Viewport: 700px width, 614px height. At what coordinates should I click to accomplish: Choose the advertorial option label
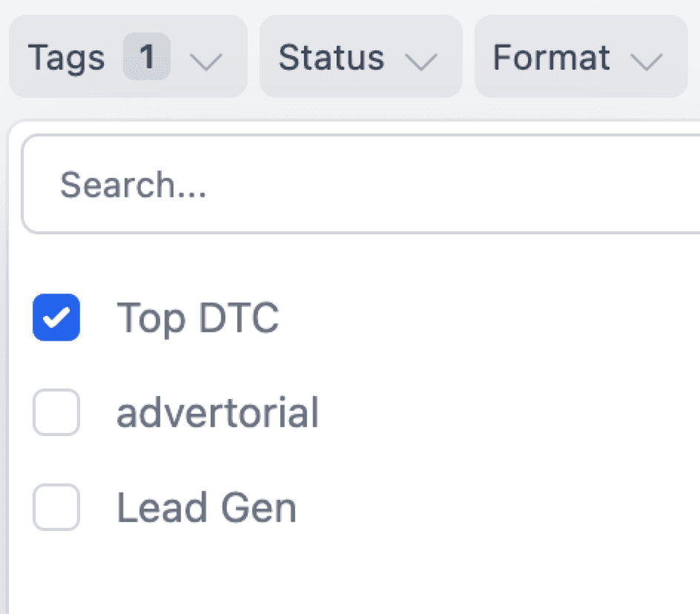click(217, 412)
